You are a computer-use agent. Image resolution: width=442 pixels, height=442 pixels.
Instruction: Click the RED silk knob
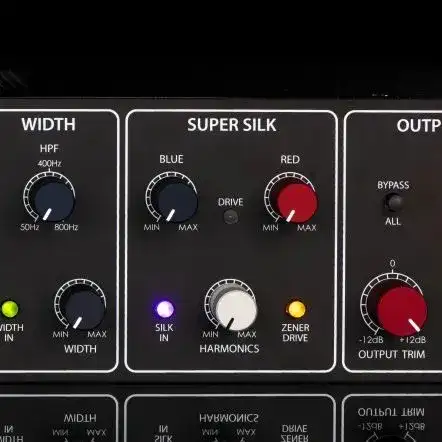coord(296,202)
